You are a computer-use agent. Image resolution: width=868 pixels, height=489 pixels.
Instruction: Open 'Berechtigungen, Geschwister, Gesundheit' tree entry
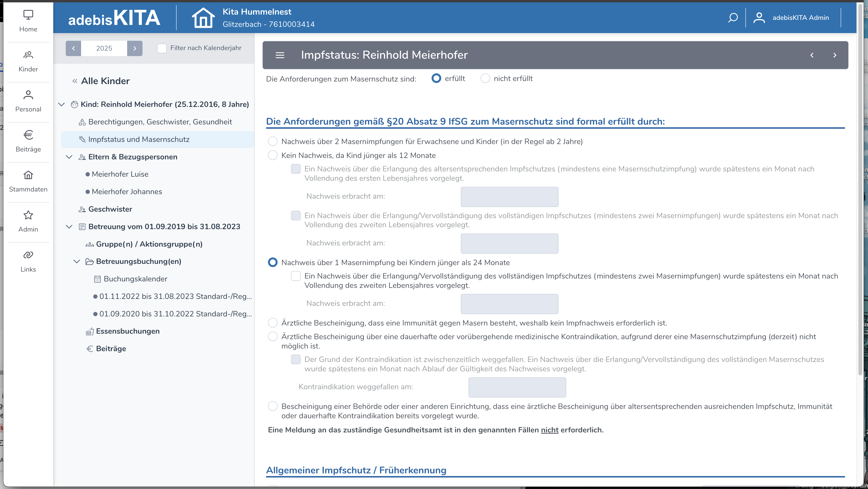tap(160, 122)
